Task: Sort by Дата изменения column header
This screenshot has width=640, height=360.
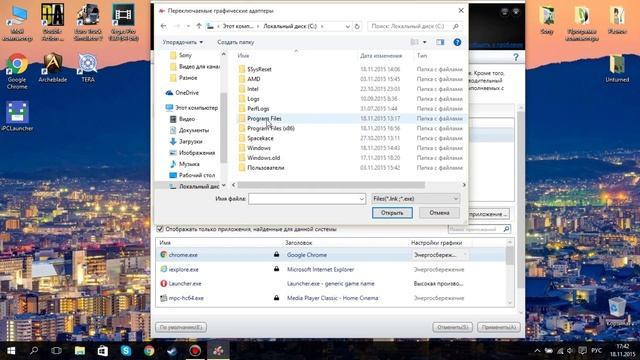Action: [x=381, y=56]
